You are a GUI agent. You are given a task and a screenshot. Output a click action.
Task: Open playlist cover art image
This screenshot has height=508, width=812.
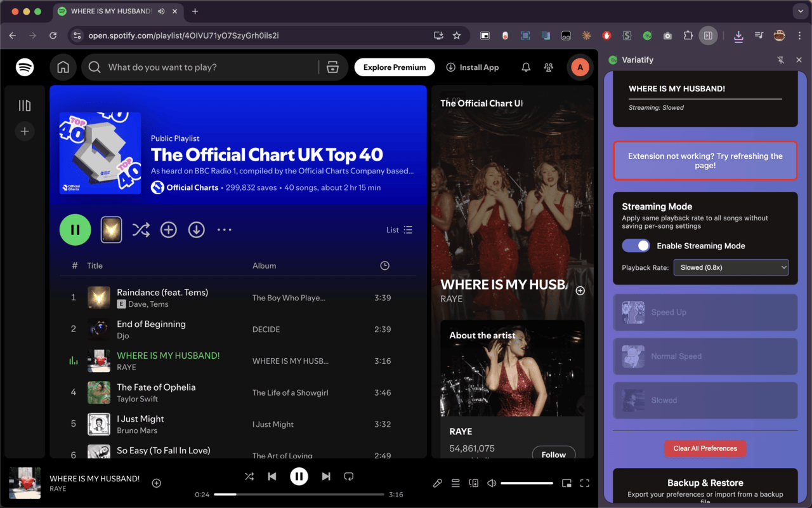100,153
